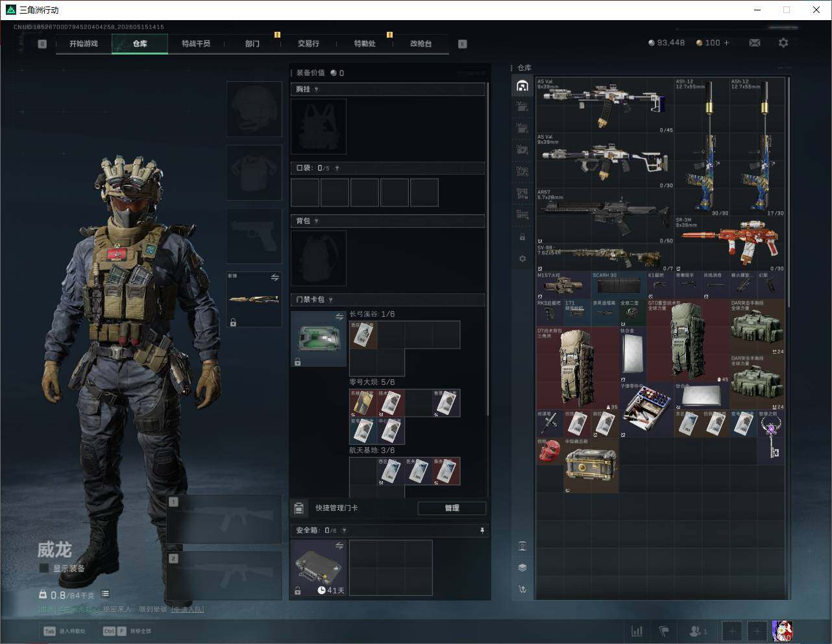Click the card-shaped icon above the layers icon
832x644 pixels.
(522, 545)
